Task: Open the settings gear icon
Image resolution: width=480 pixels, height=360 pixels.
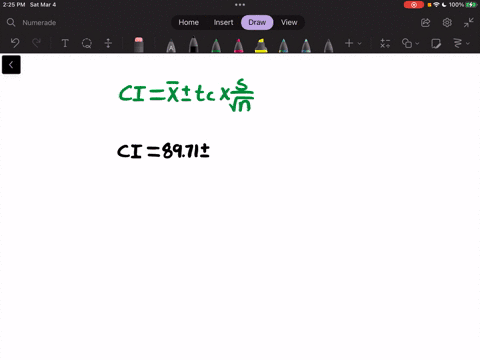Action: click(447, 23)
